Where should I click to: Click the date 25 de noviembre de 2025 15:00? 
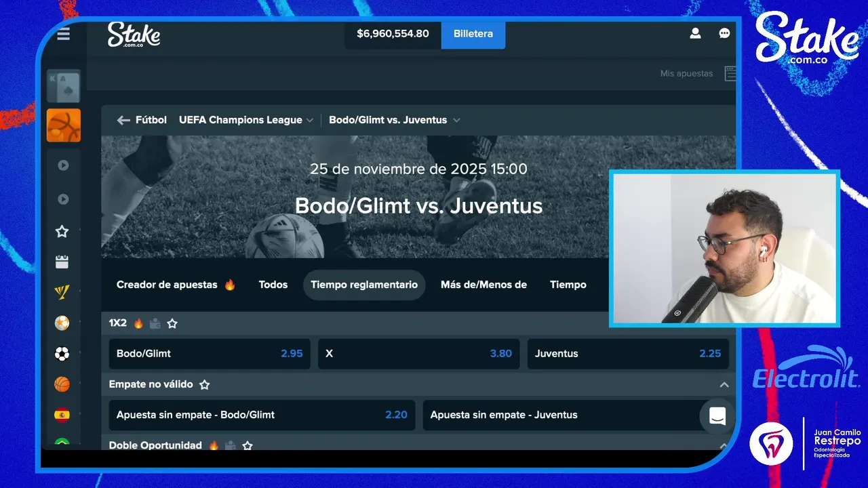pos(418,169)
